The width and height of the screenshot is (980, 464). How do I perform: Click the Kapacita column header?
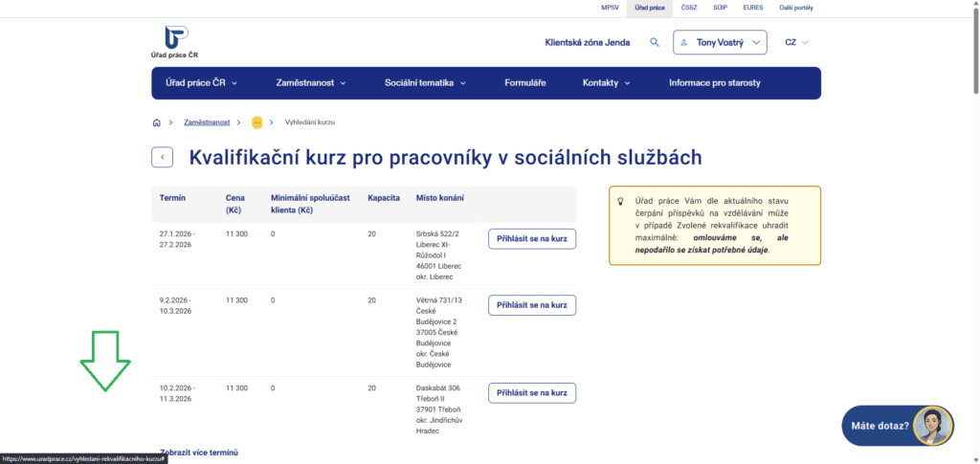point(384,197)
